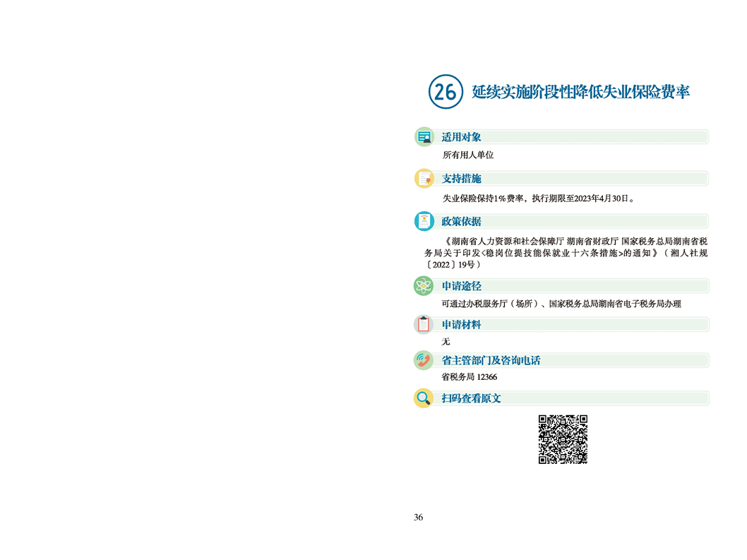Click the magnifier icon beside 扫码查看原文
The image size is (747, 560).
click(423, 398)
